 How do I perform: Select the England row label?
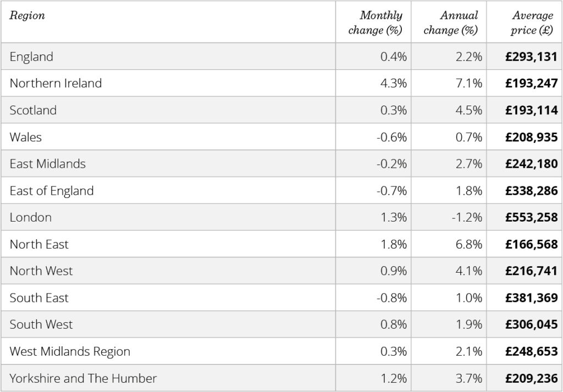pos(31,57)
